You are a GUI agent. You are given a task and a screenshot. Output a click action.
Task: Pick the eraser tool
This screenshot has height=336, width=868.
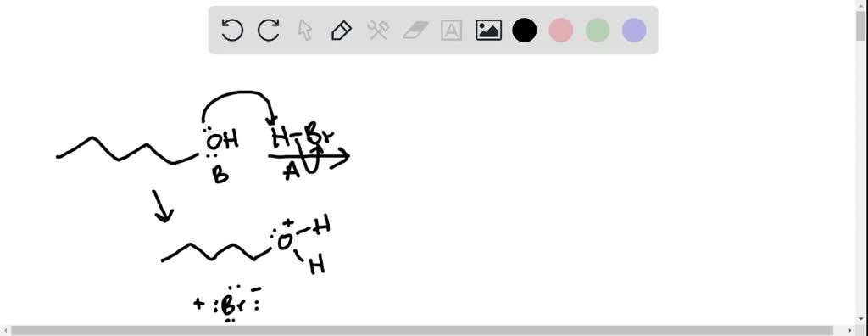click(x=415, y=30)
